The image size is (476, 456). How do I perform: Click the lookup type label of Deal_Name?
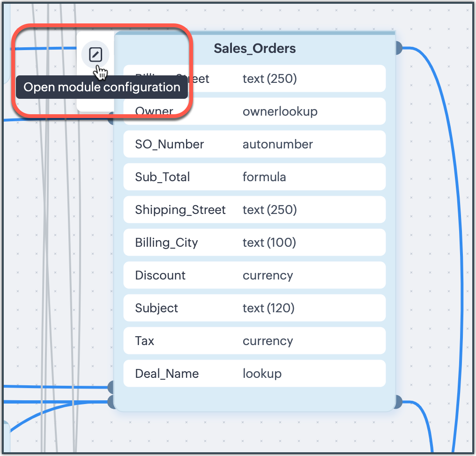(x=262, y=374)
